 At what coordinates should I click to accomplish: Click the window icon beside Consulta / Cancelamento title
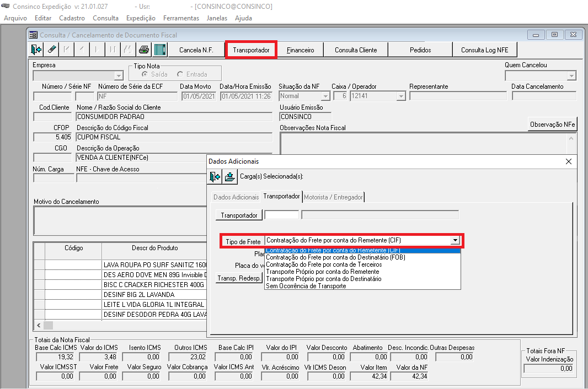coord(33,35)
